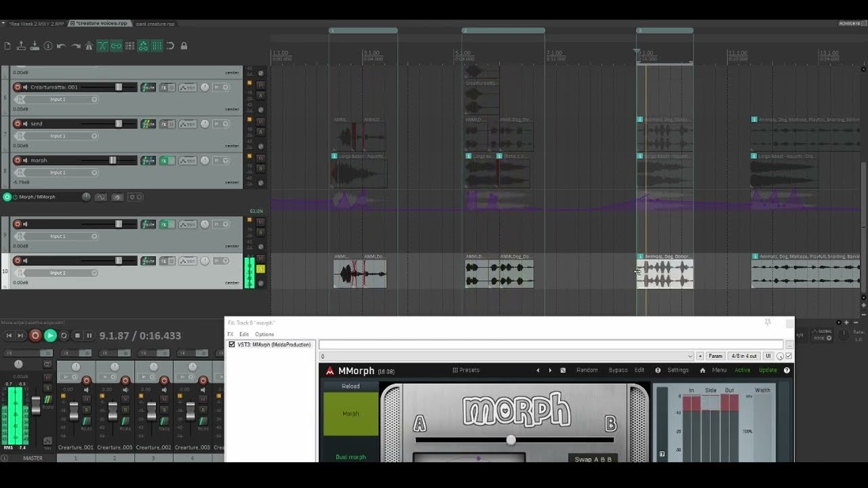Viewport: 868px width, 488px height.
Task: Click the Swap A & B button
Action: [593, 459]
